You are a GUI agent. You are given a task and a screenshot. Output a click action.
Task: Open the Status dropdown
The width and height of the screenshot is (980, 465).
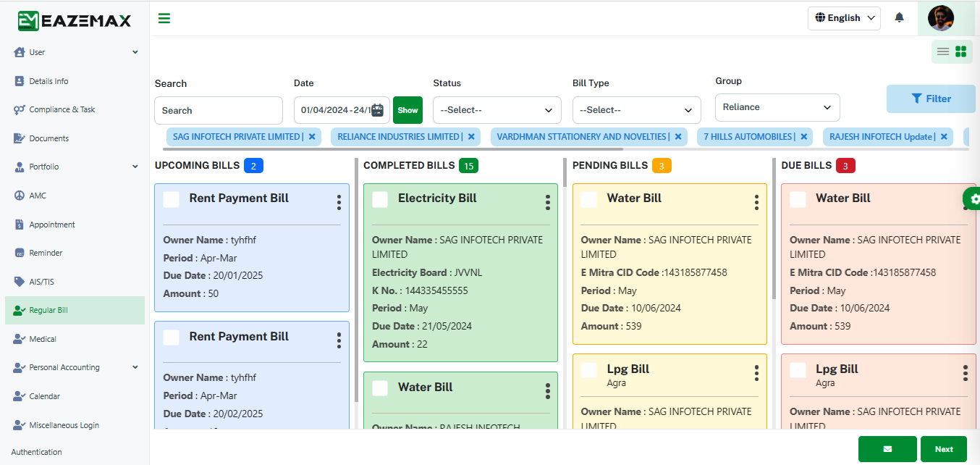[x=497, y=110]
